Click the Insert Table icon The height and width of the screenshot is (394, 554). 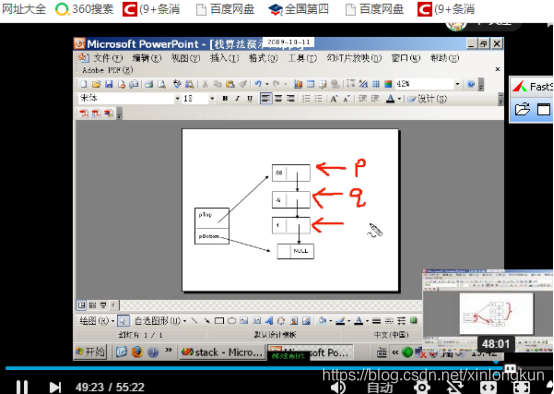coord(311,84)
